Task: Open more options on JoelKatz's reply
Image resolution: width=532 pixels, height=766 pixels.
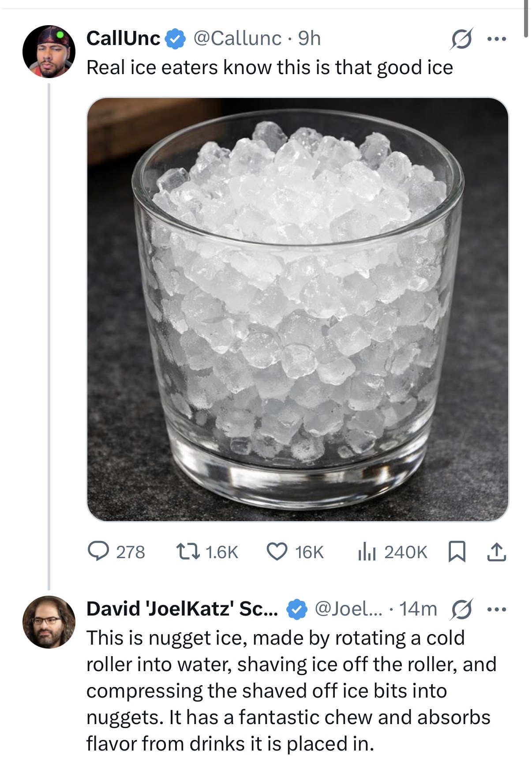Action: tap(497, 609)
